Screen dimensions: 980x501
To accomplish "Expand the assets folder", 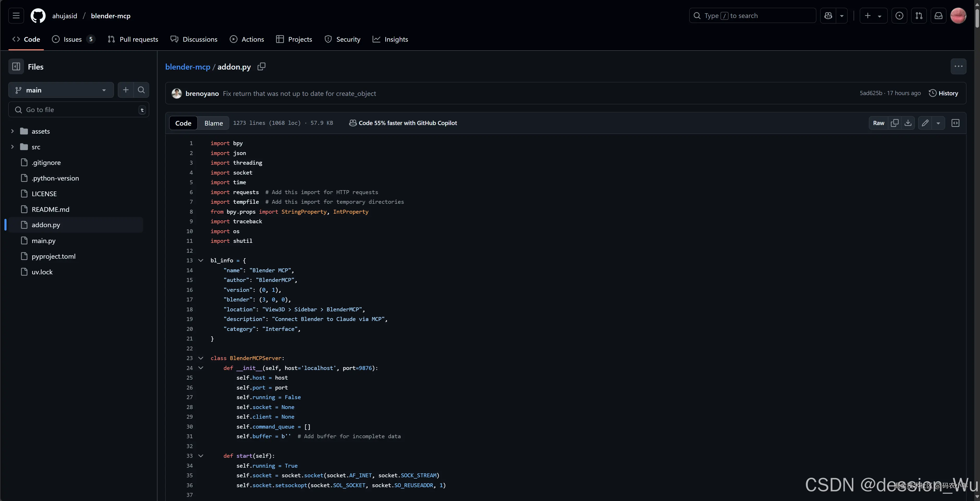I will point(13,131).
